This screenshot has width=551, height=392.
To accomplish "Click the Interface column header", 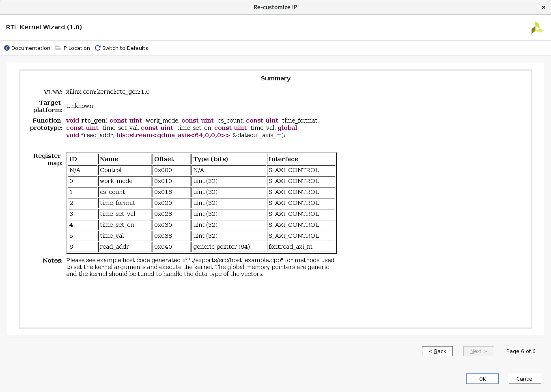I will click(301, 159).
